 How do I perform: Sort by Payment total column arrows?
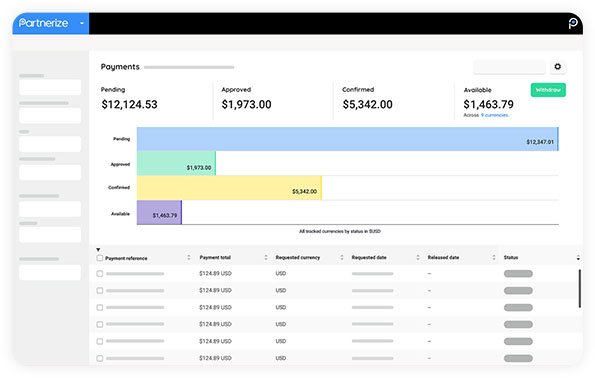coord(266,258)
